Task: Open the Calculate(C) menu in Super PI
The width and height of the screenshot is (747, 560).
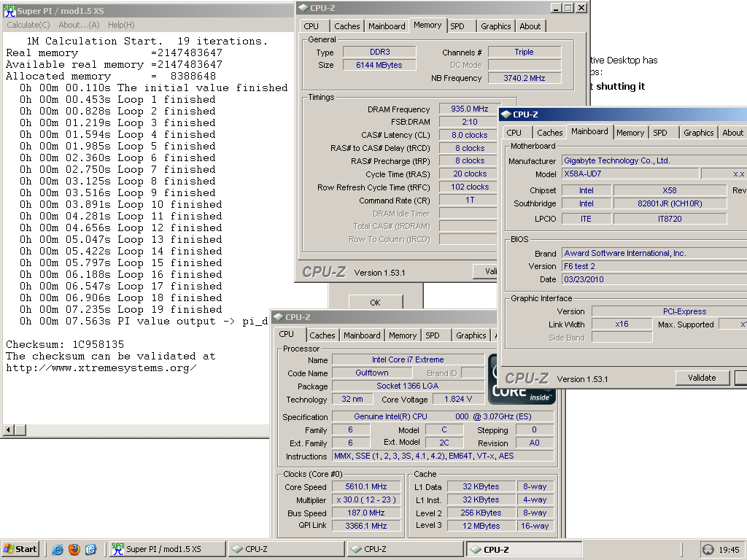Action: pos(28,25)
